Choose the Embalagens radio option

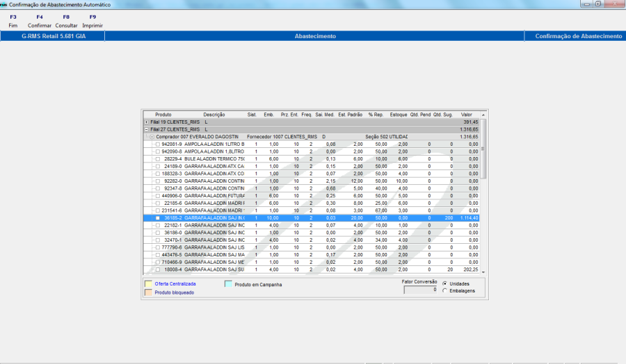coord(444,290)
